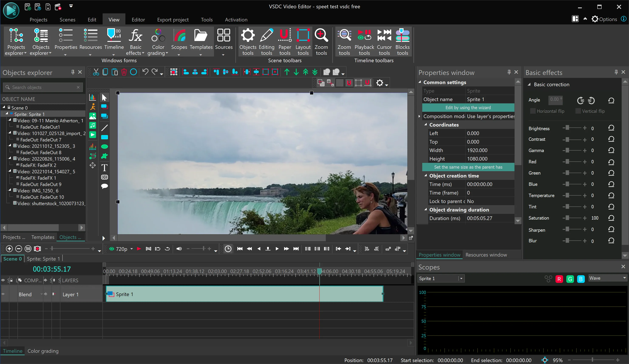Select the Star shape tool

point(104,156)
